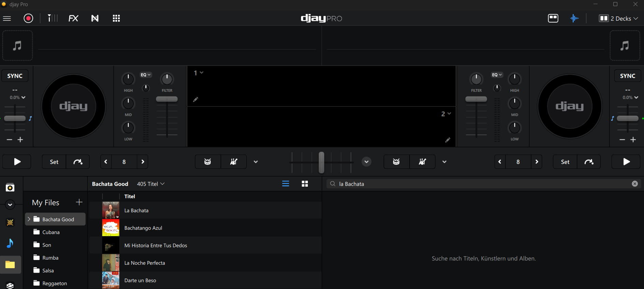
Task: Click the right djay jog wheel
Action: (570, 106)
